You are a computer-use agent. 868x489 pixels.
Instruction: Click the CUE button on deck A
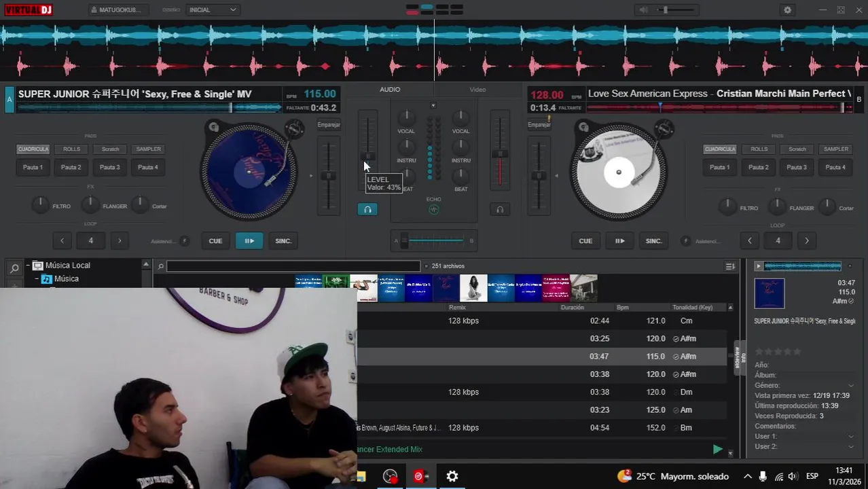pyautogui.click(x=215, y=240)
